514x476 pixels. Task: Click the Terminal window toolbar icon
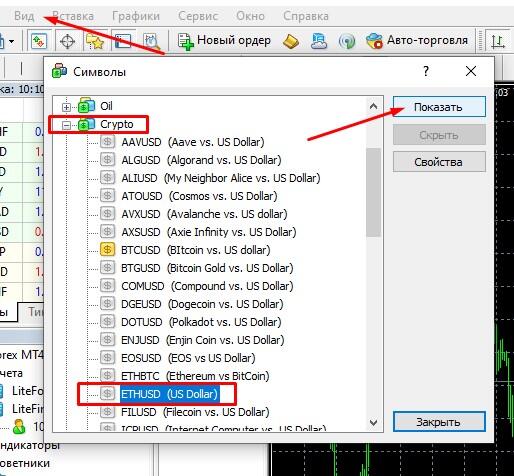click(123, 41)
